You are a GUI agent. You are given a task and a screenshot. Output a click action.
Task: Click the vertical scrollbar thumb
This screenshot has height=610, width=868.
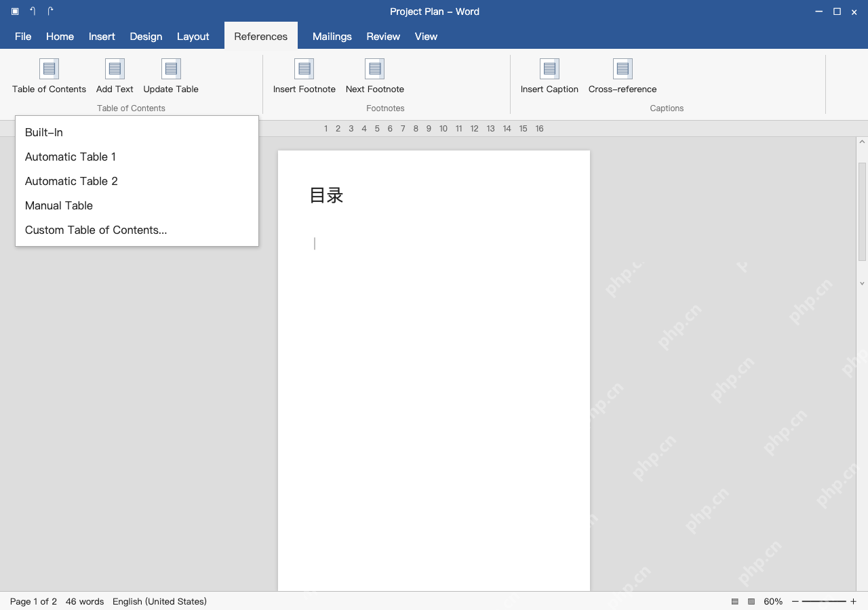(x=862, y=211)
